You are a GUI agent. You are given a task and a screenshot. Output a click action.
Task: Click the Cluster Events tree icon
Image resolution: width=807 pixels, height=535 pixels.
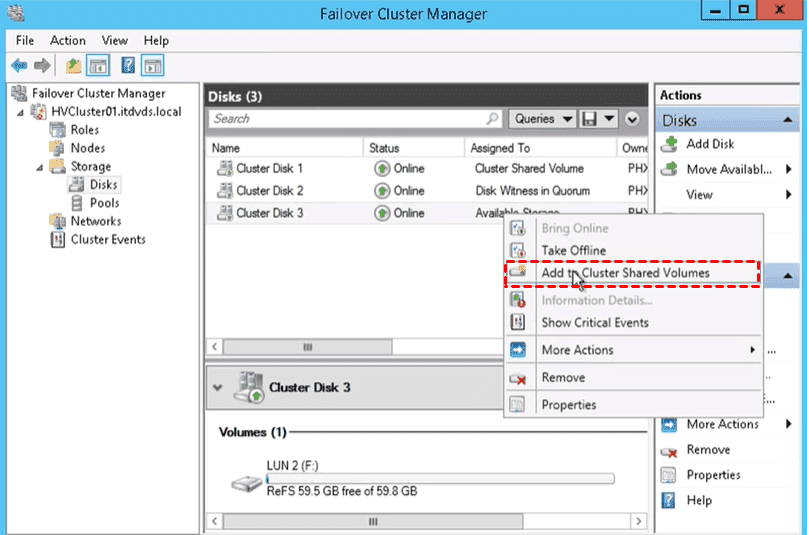coord(58,240)
